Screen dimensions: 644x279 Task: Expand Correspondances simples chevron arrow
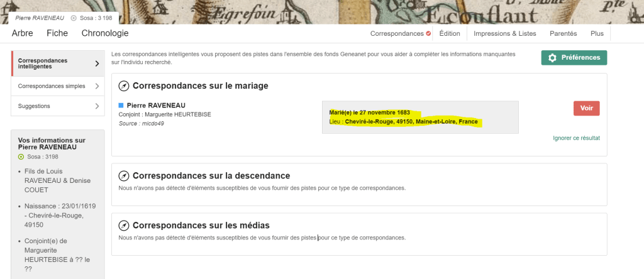pyautogui.click(x=97, y=86)
